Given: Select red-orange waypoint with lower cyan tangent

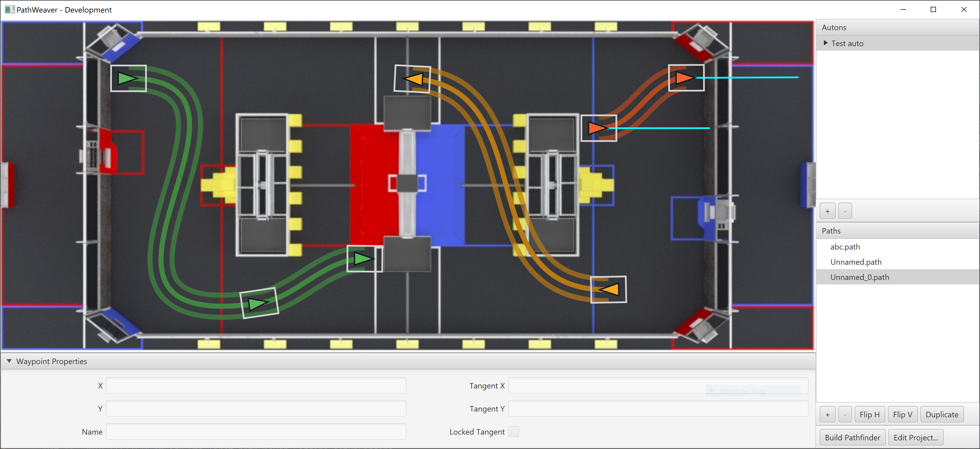Looking at the screenshot, I should tap(598, 128).
